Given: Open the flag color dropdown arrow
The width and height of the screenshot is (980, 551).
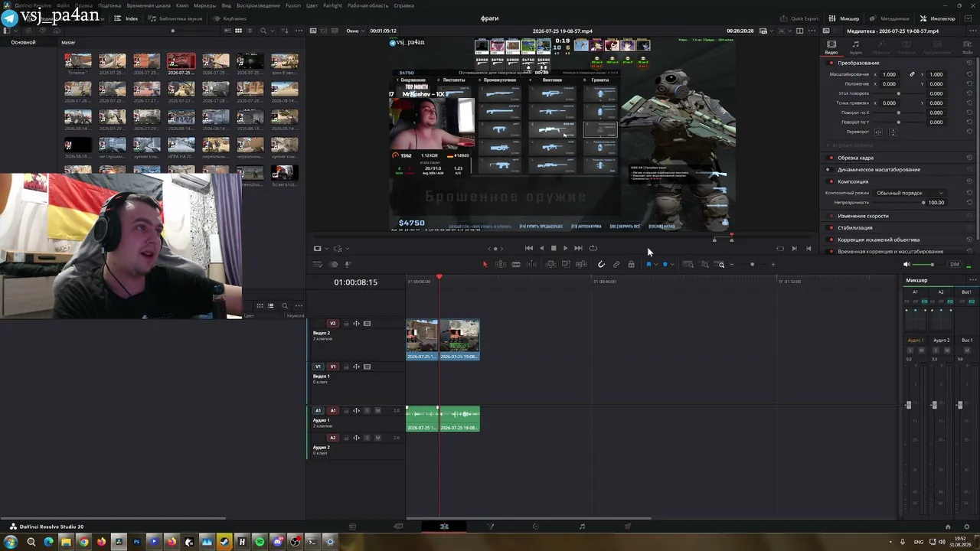Looking at the screenshot, I should 656,265.
